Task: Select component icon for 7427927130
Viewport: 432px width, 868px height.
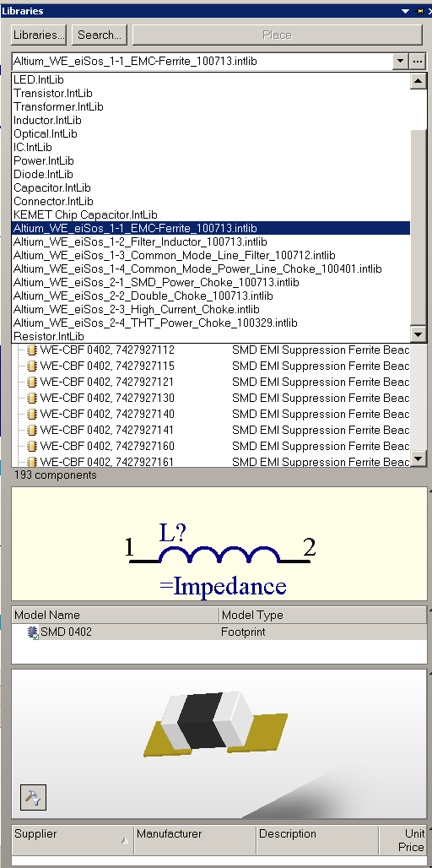Action: coord(32,398)
